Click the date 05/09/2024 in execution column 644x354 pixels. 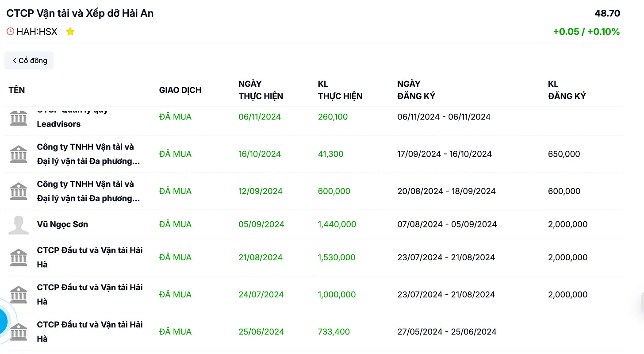[261, 224]
